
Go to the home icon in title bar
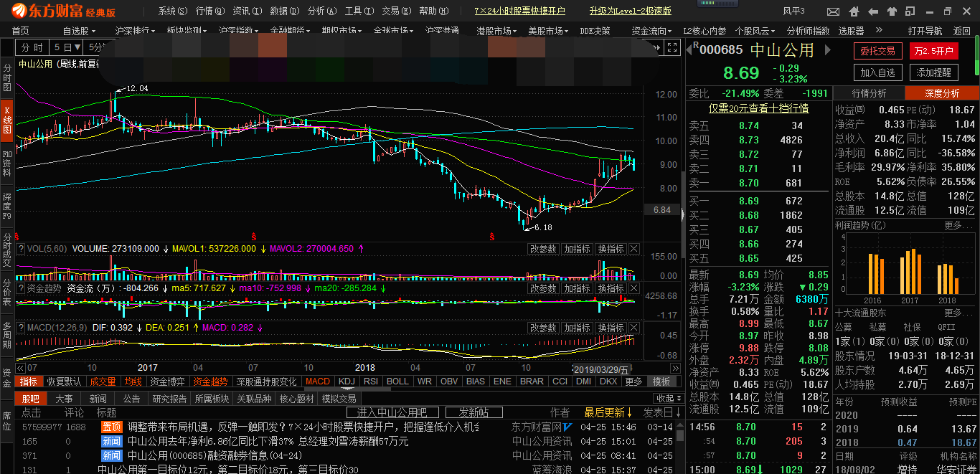(854, 11)
